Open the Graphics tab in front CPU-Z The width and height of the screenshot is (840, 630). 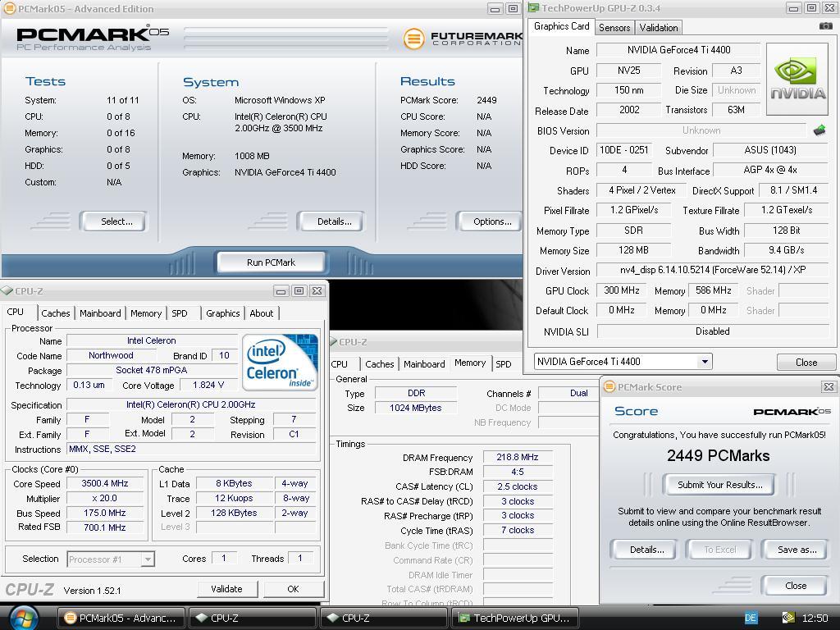click(223, 313)
